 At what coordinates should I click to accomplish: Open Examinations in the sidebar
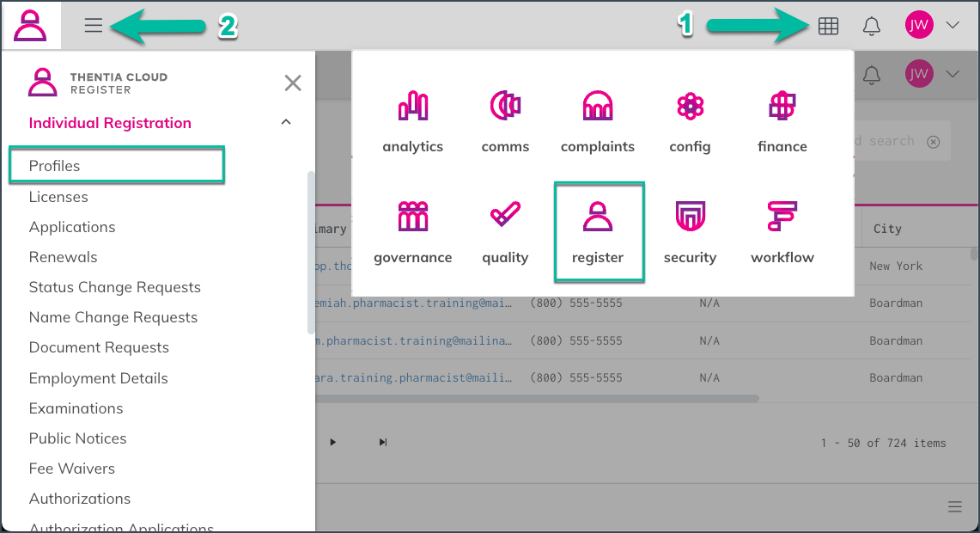click(76, 408)
